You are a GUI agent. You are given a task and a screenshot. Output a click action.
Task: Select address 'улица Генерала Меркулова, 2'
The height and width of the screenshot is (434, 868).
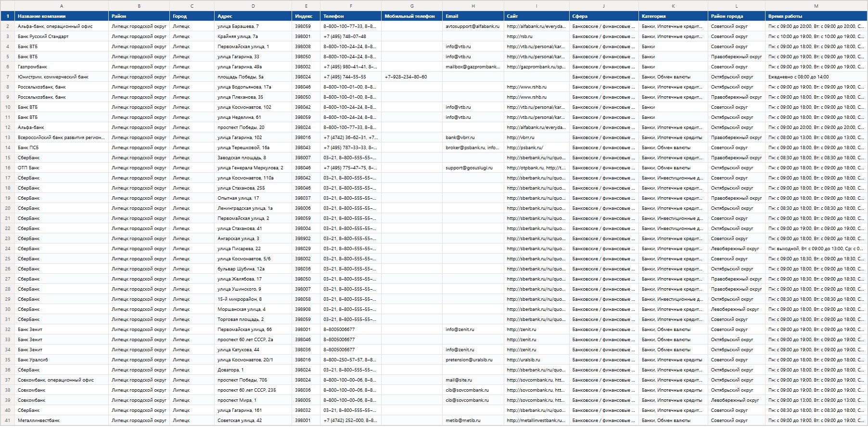253,168
